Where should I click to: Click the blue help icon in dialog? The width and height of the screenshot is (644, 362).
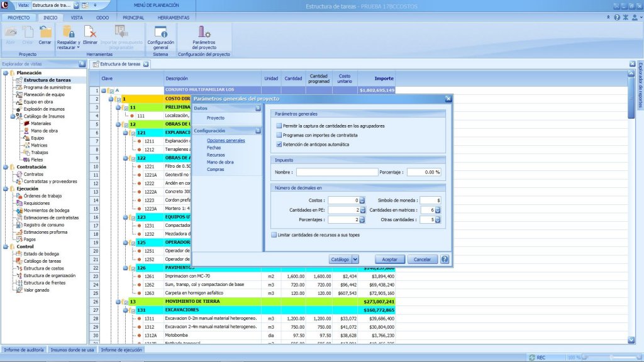click(445, 259)
